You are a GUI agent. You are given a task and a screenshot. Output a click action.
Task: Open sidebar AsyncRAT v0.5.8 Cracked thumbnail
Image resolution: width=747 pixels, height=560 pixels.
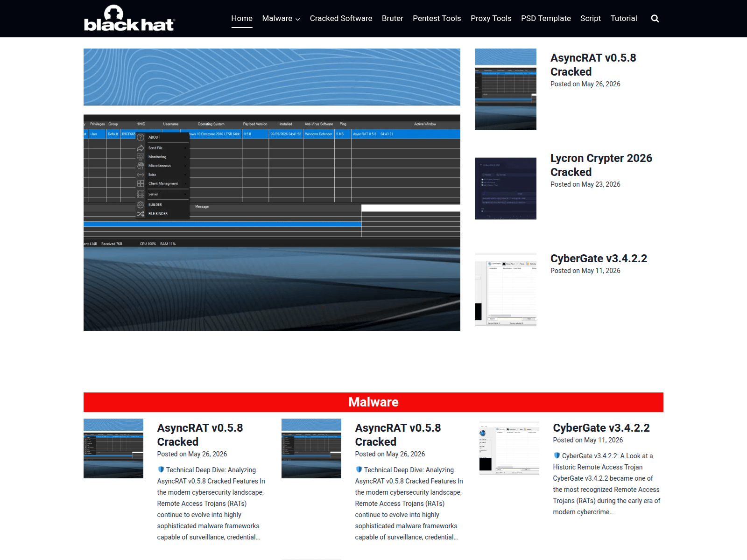point(506,89)
